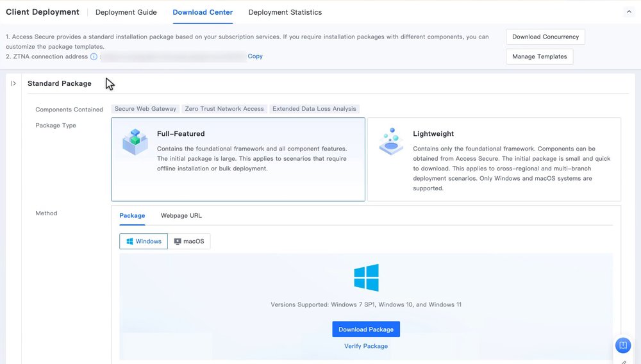Click the Zero Trust Network Access tag
The image size is (641, 364).
tap(224, 109)
